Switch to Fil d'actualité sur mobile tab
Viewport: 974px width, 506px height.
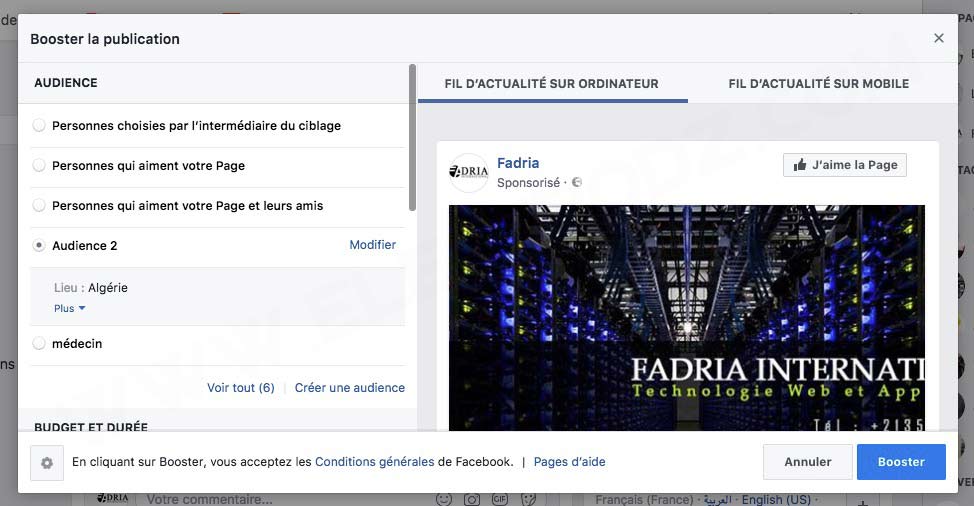point(819,84)
